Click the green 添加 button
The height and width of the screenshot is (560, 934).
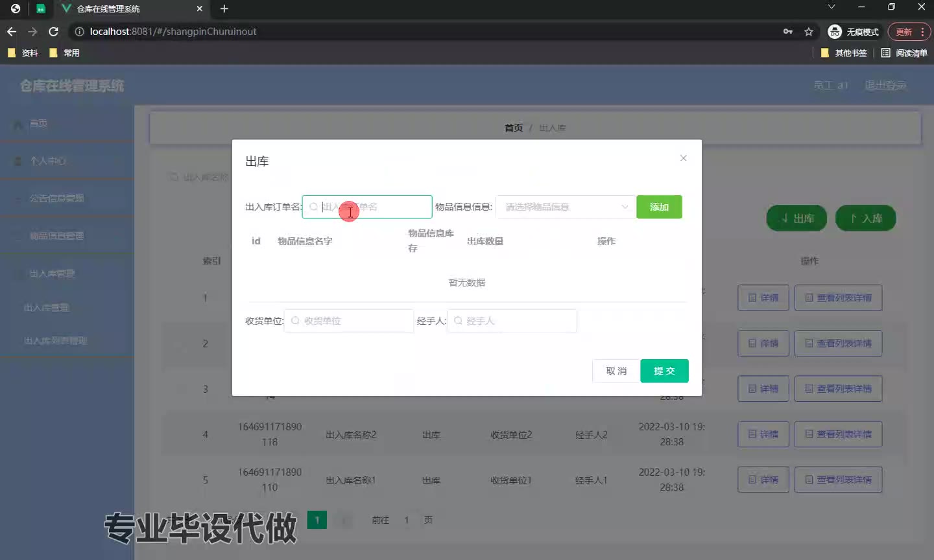pyautogui.click(x=659, y=207)
